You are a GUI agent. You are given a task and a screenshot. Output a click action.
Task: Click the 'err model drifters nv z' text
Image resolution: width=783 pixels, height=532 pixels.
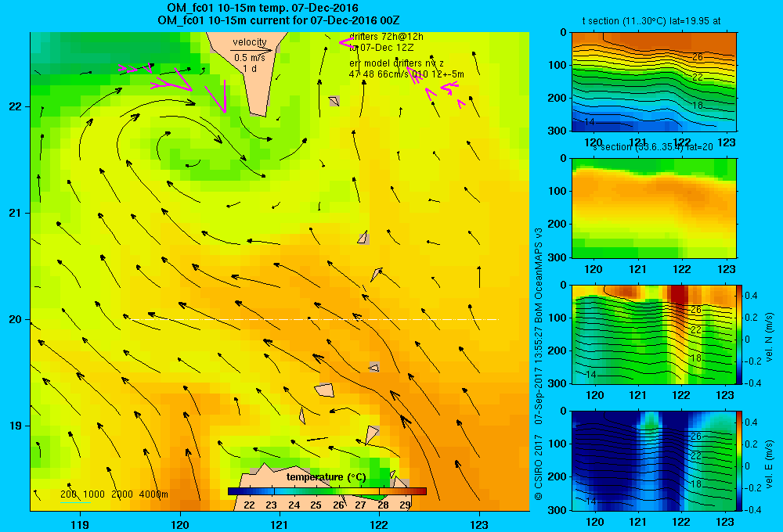[x=396, y=63]
